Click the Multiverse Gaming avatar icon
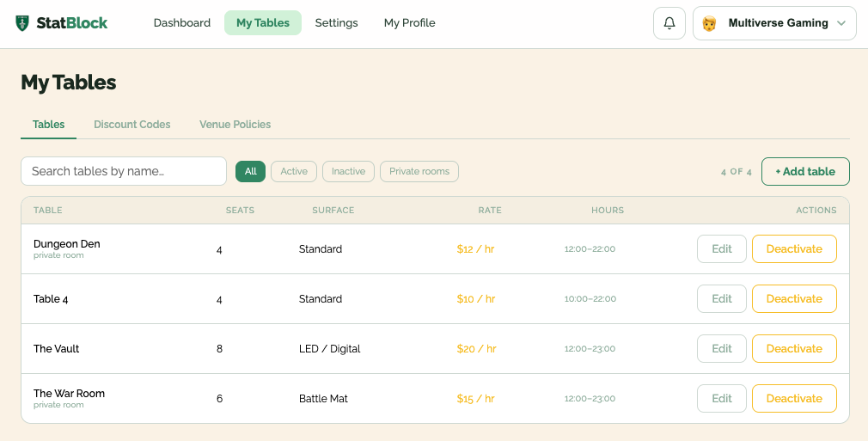Image resolution: width=868 pixels, height=441 pixels. click(x=709, y=23)
